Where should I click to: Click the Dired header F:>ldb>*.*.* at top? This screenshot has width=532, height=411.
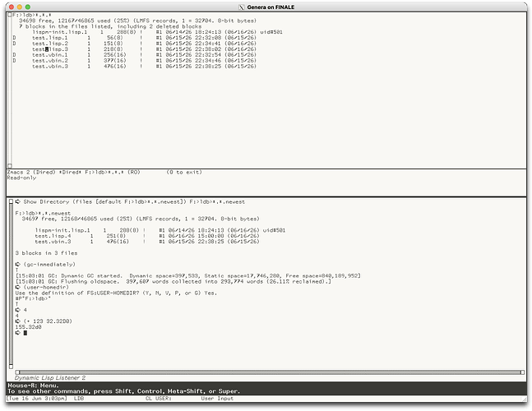tap(32, 15)
